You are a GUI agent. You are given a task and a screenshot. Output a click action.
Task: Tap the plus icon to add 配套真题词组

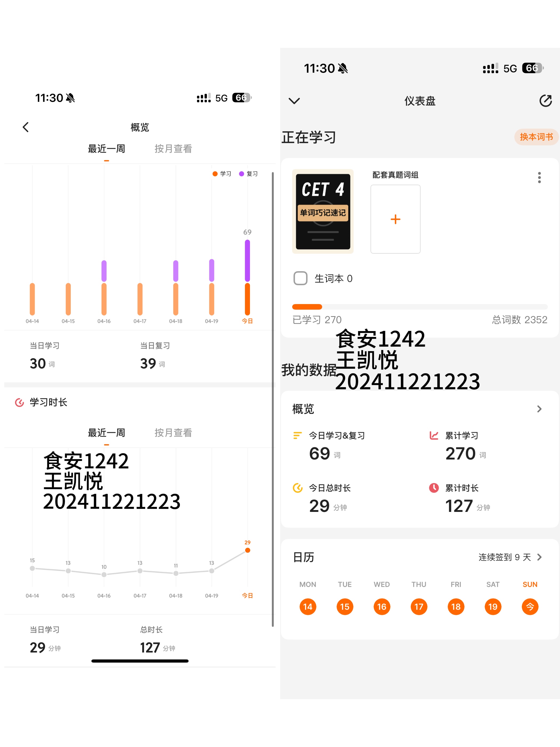pos(395,219)
